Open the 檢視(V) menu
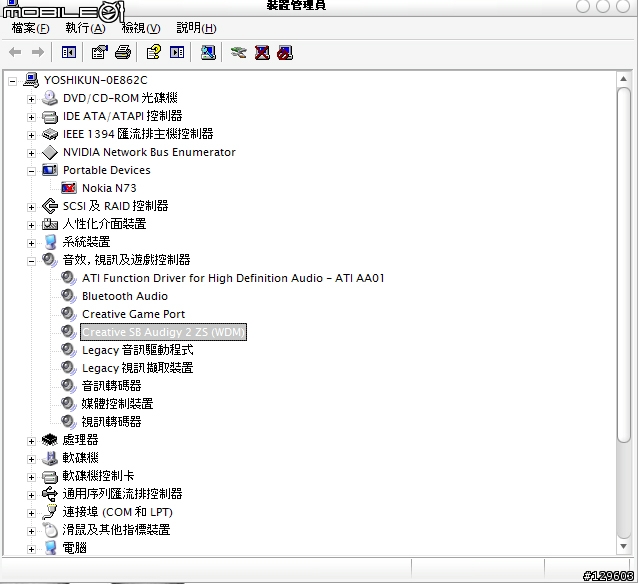The width and height of the screenshot is (639, 584). pyautogui.click(x=141, y=28)
